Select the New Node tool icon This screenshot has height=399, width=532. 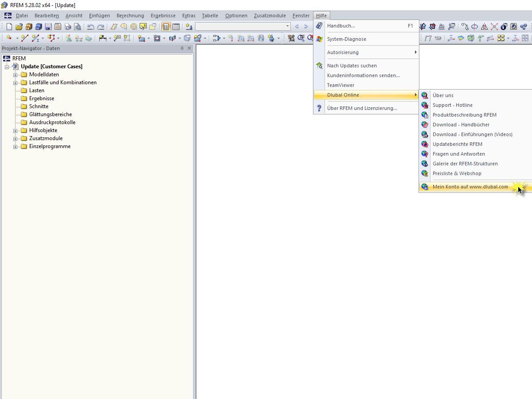pyautogui.click(x=9, y=38)
